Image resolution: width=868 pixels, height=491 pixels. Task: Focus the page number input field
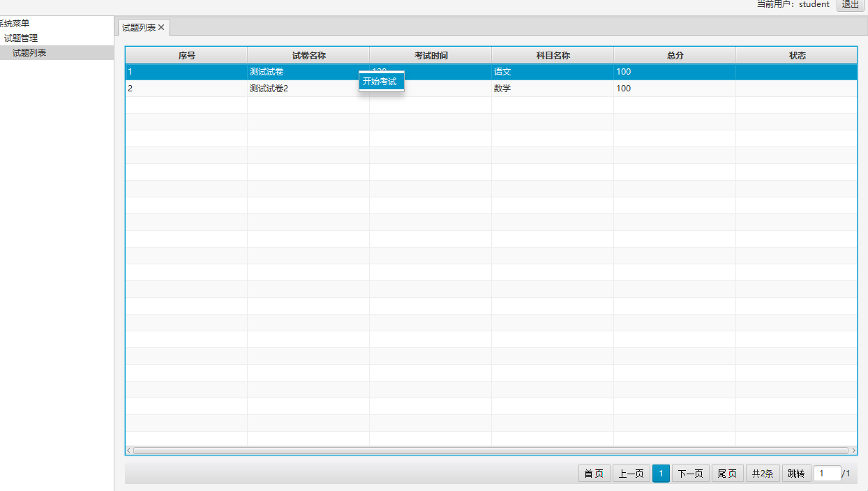tap(827, 474)
